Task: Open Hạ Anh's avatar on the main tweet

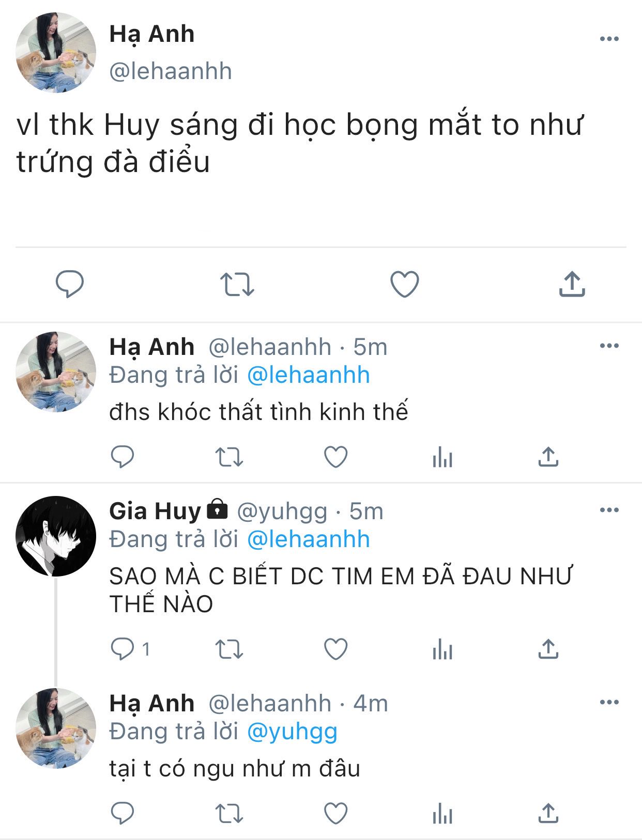Action: [56, 53]
